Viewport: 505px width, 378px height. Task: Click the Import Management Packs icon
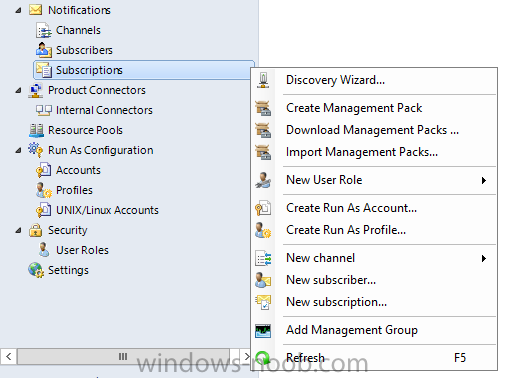tap(263, 152)
